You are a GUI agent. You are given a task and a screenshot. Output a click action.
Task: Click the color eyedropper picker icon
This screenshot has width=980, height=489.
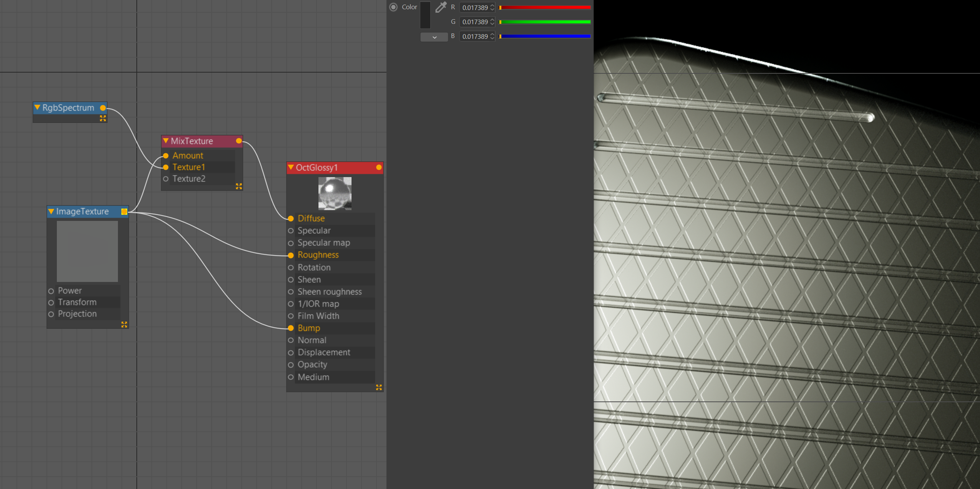point(440,7)
